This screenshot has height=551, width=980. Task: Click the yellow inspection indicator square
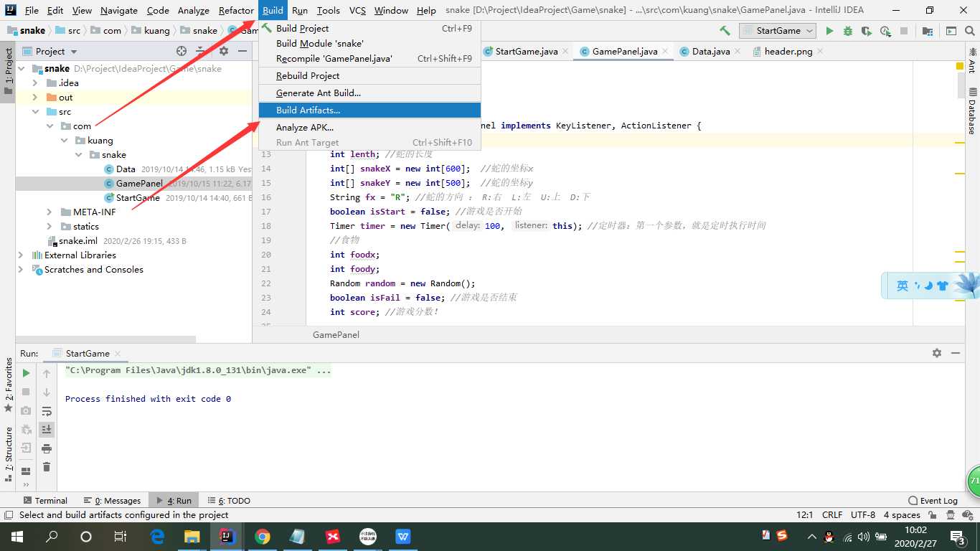960,66
